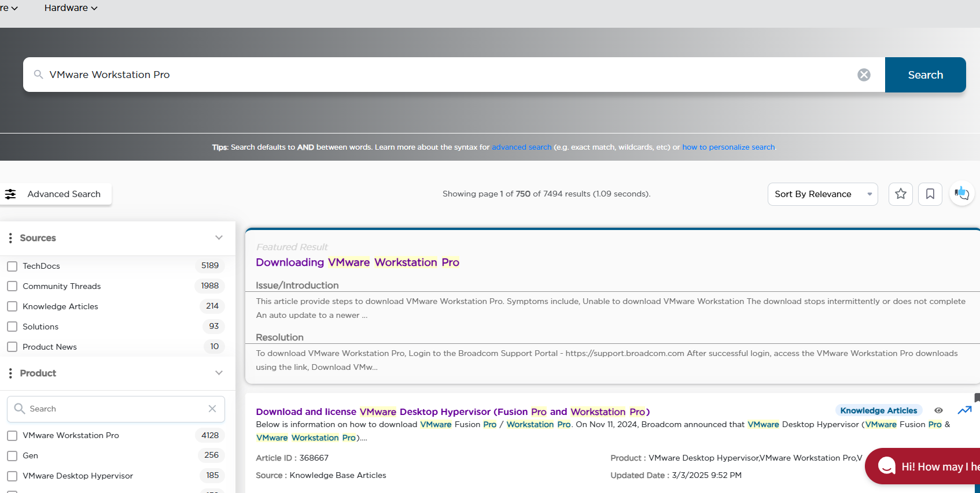Check the VMware Workstation Pro product filter
Image resolution: width=980 pixels, height=493 pixels.
[12, 436]
